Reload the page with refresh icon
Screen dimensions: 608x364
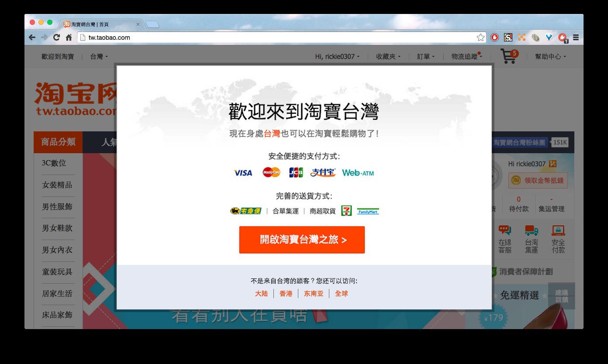[x=56, y=38]
